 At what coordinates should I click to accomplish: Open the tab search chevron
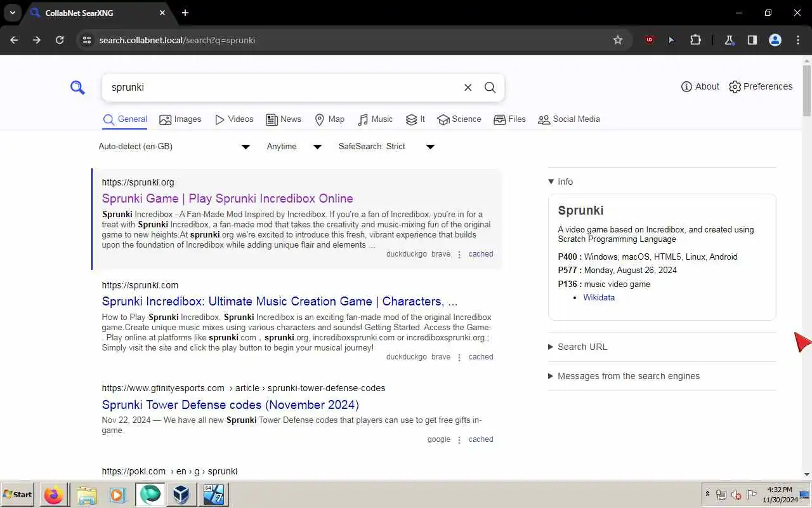12,13
